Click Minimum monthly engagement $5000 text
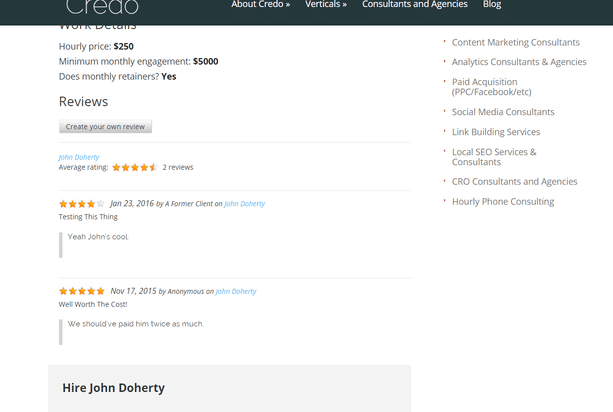 click(138, 61)
